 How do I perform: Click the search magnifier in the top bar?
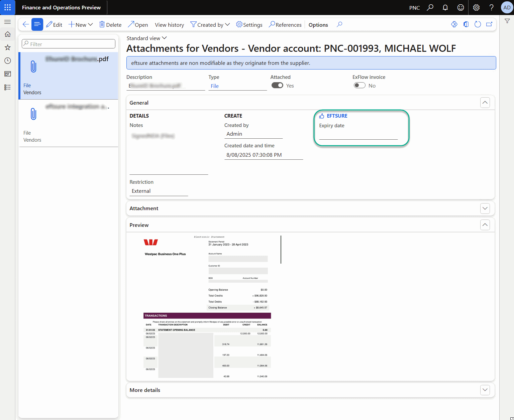click(430, 7)
